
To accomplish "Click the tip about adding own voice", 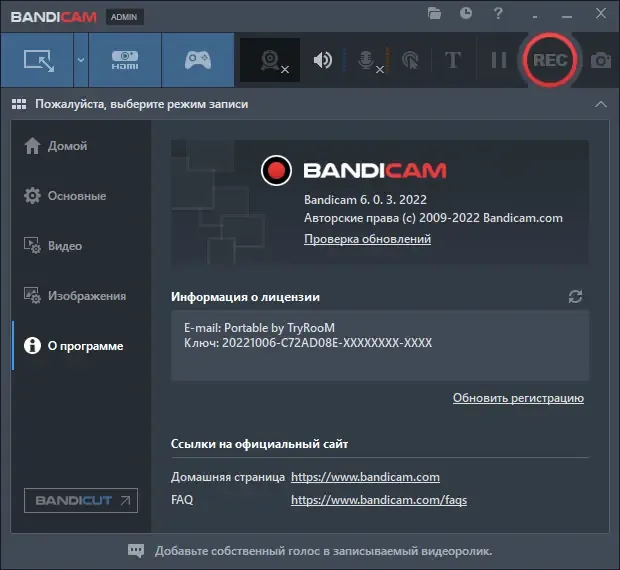I will tap(323, 551).
